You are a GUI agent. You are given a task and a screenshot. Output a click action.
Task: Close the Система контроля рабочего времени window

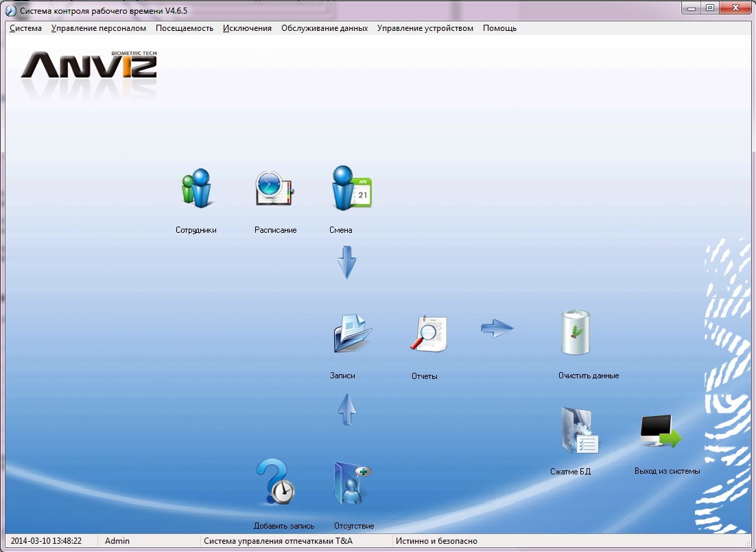click(735, 8)
